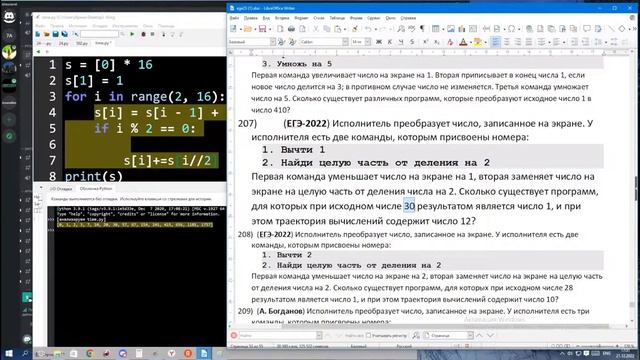
Task: Click the Clone Formatting brush icon in Writer
Action: pos(355,29)
